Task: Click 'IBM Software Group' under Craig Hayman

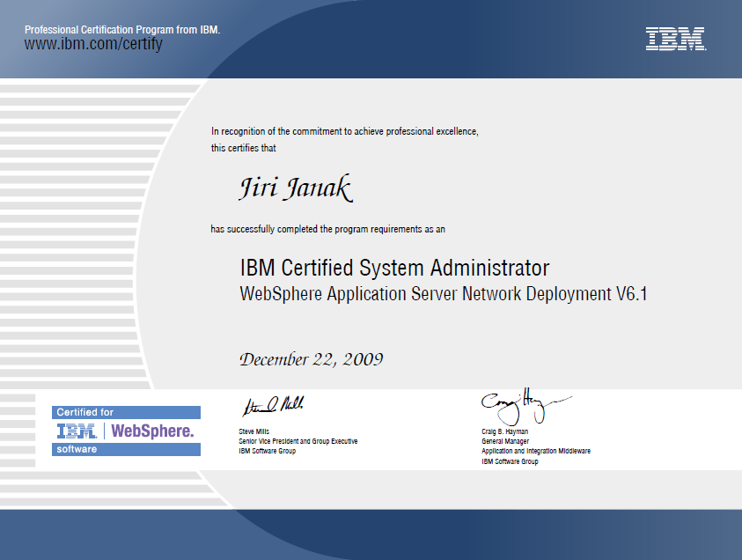Action: (510, 461)
